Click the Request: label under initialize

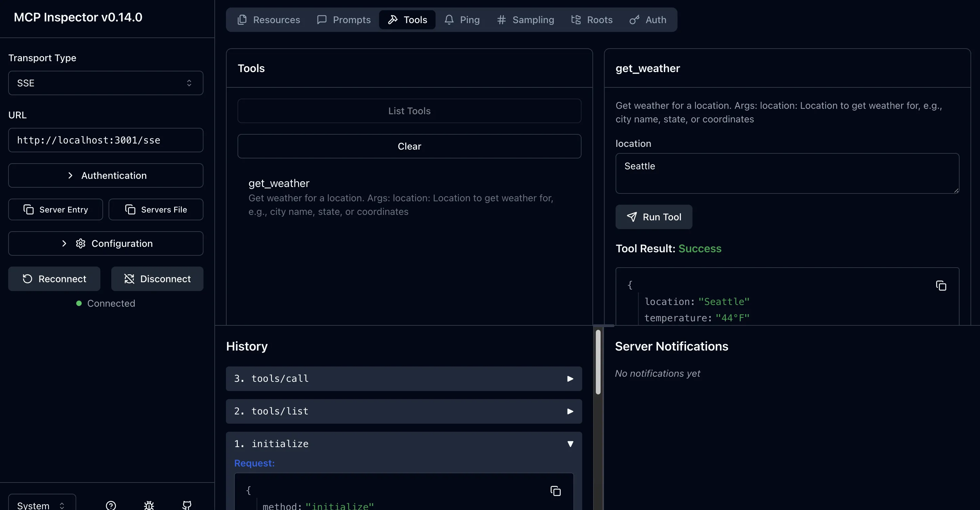[254, 463]
